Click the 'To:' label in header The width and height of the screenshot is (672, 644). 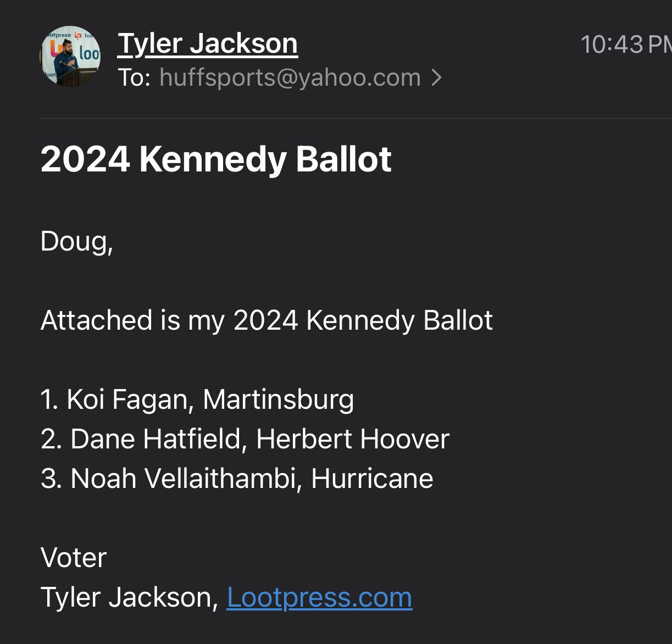[x=134, y=77]
